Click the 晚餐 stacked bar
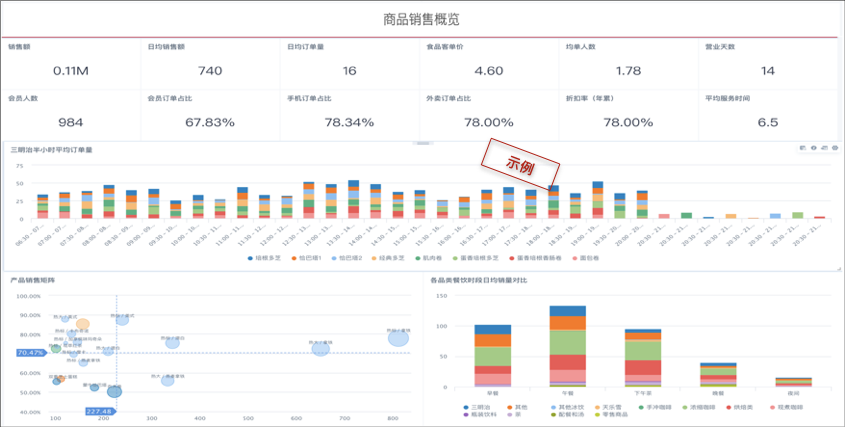The height and width of the screenshot is (427, 845). tap(718, 375)
